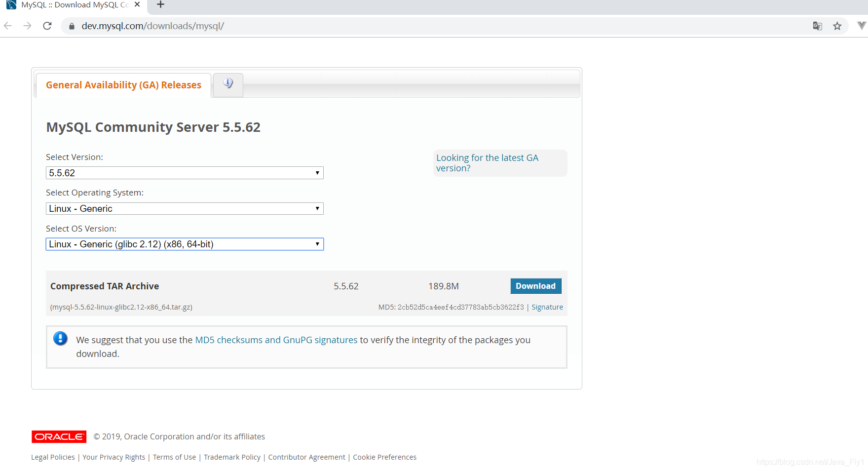Click the 5.5.62 version cell in archive row
The height and width of the screenshot is (471, 868).
[x=346, y=286]
